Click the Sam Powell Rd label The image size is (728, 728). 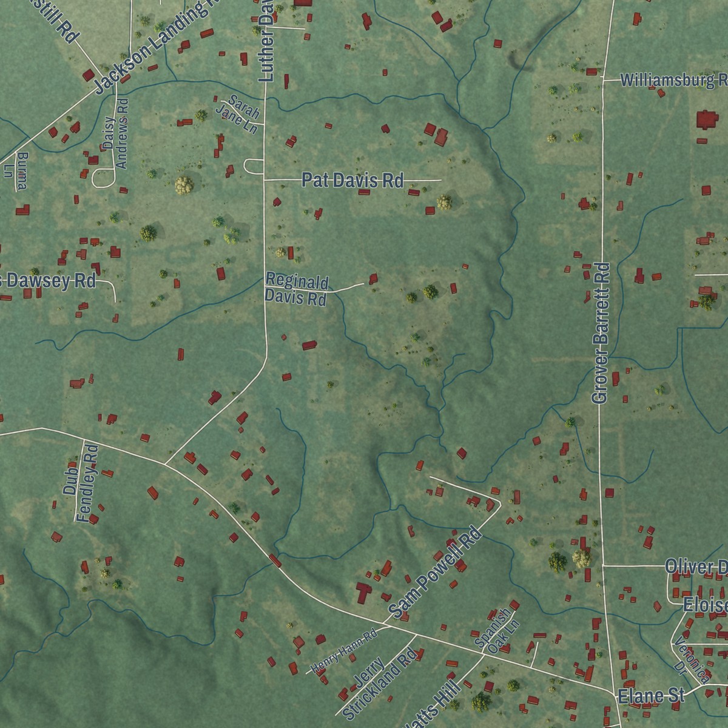(x=434, y=573)
